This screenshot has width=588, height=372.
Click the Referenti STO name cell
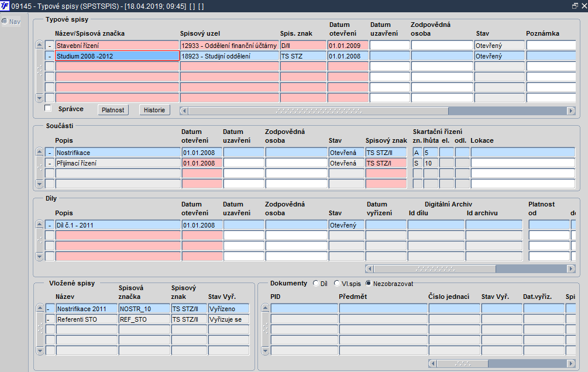tap(87, 319)
